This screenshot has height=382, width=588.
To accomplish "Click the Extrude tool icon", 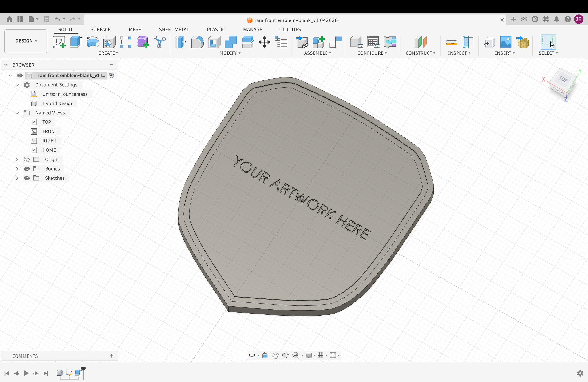I will pyautogui.click(x=76, y=42).
